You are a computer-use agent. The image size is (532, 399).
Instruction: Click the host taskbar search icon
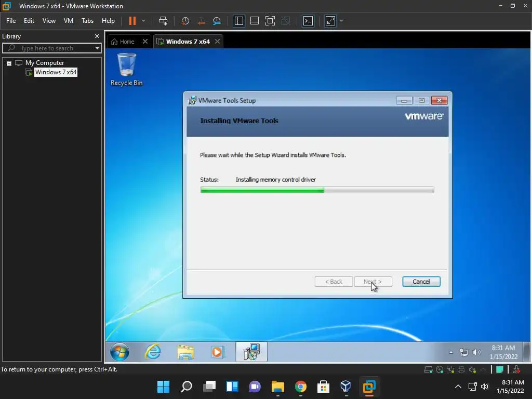(x=187, y=387)
